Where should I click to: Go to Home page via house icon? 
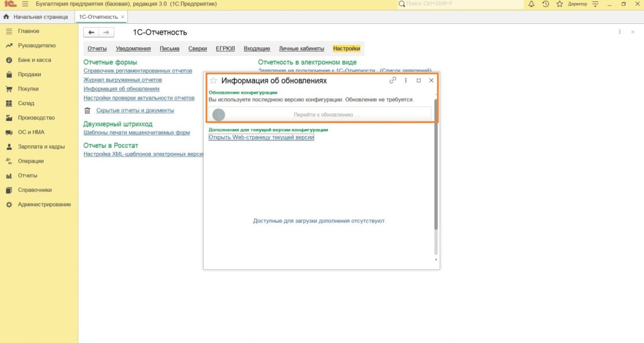coord(7,16)
